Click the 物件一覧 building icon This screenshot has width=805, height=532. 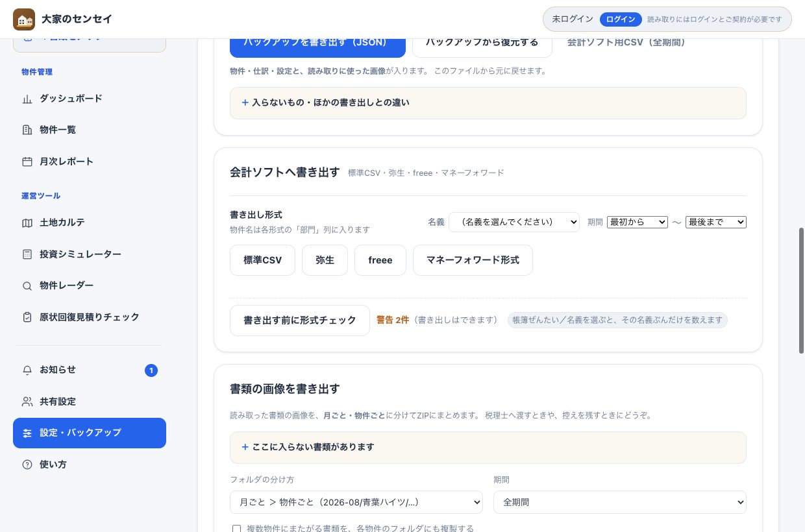(x=27, y=130)
